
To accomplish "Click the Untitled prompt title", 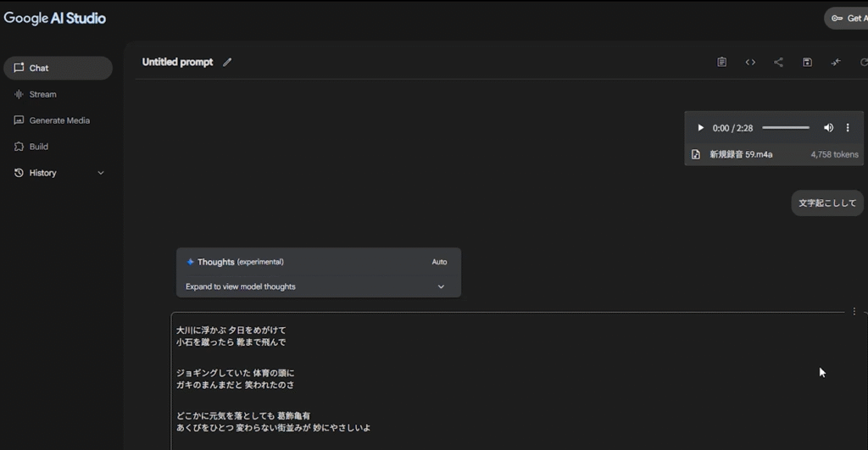I will (177, 62).
